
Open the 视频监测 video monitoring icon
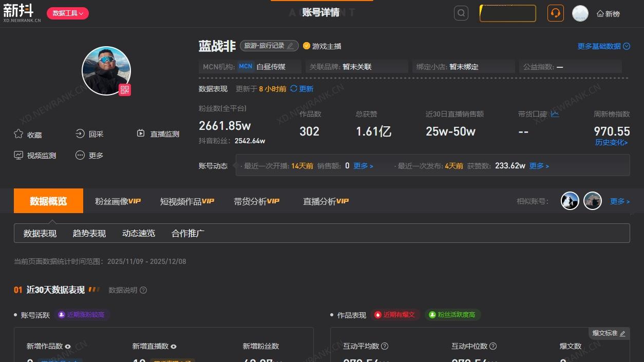(x=18, y=155)
